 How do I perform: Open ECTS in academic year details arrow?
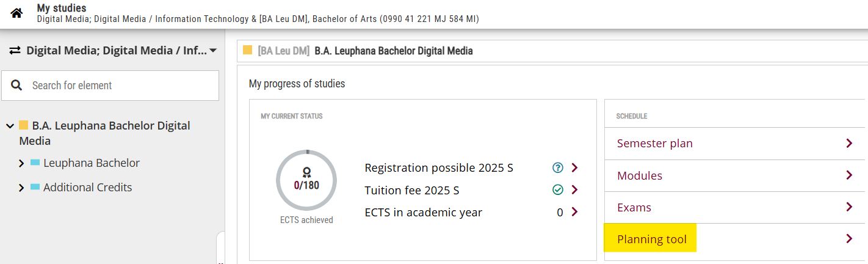click(x=574, y=212)
